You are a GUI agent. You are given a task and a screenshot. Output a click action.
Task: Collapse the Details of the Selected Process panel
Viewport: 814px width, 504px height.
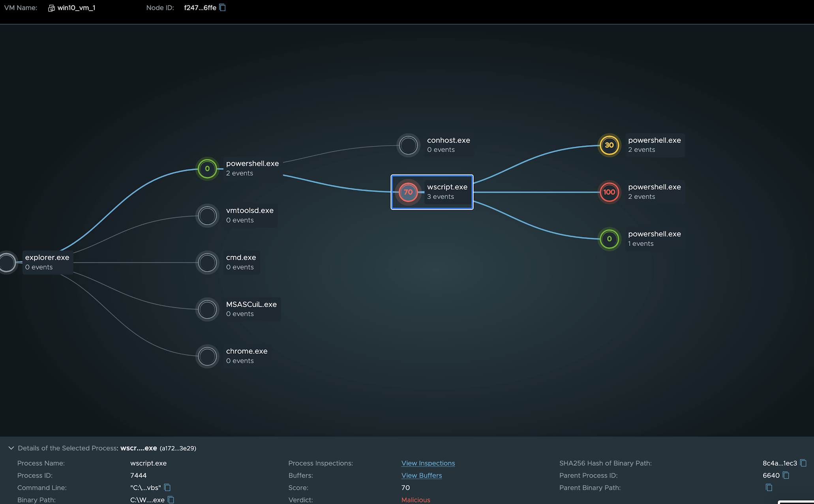pyautogui.click(x=11, y=448)
